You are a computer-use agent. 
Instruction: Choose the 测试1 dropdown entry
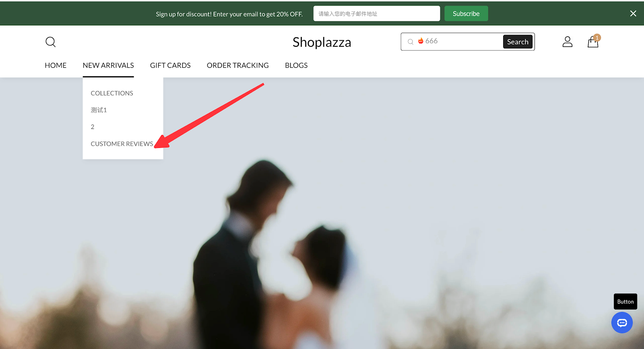pyautogui.click(x=99, y=110)
